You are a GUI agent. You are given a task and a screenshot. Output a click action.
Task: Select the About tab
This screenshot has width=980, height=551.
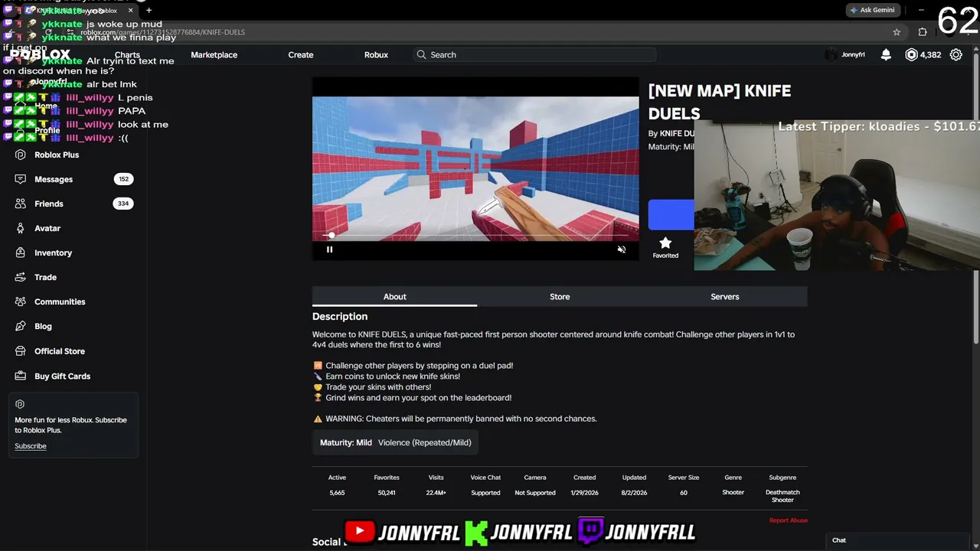(394, 297)
